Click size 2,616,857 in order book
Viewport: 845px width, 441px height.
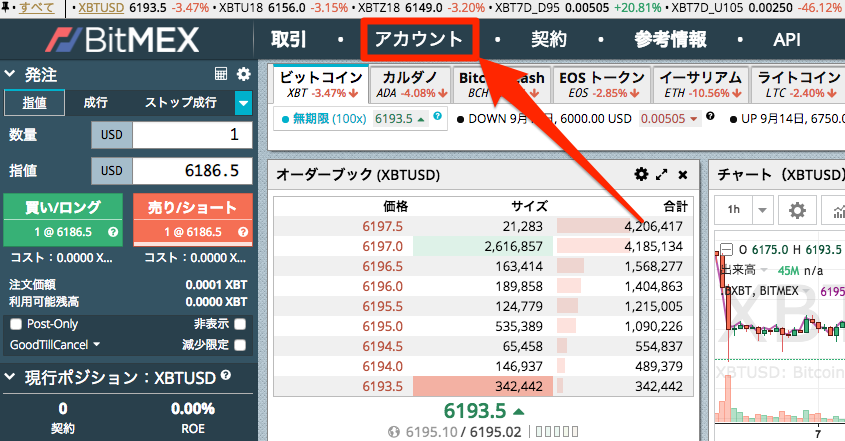(x=513, y=246)
